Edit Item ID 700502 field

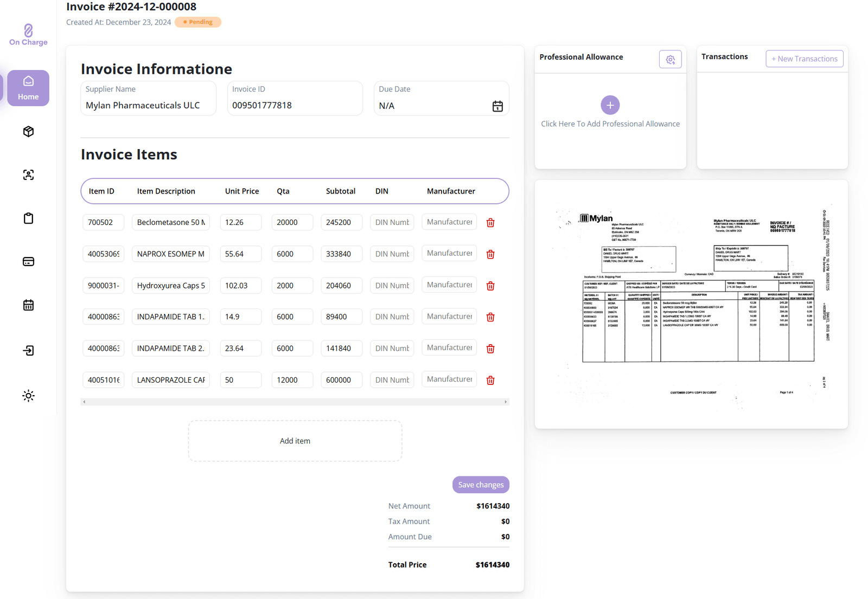click(x=103, y=222)
